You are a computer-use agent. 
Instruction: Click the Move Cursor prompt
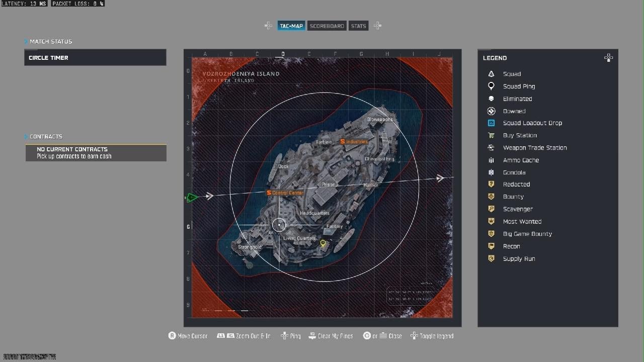pyautogui.click(x=188, y=336)
